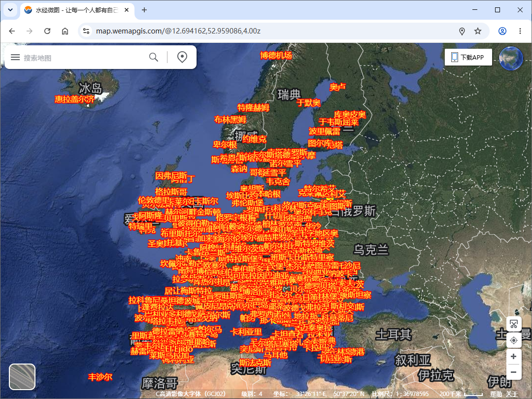Screen dimensions: 532x399
Task: Click the 特隆赫姆 map label
Action: pyautogui.click(x=253, y=107)
